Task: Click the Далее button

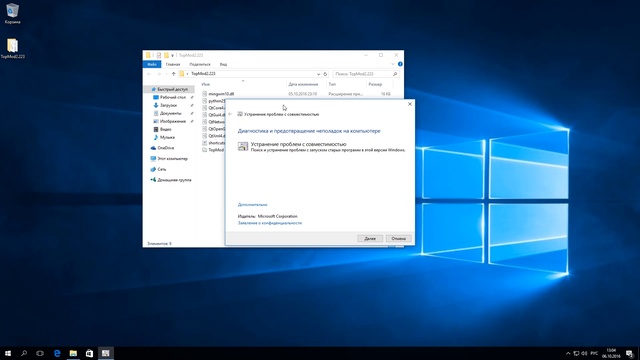Action: click(370, 238)
